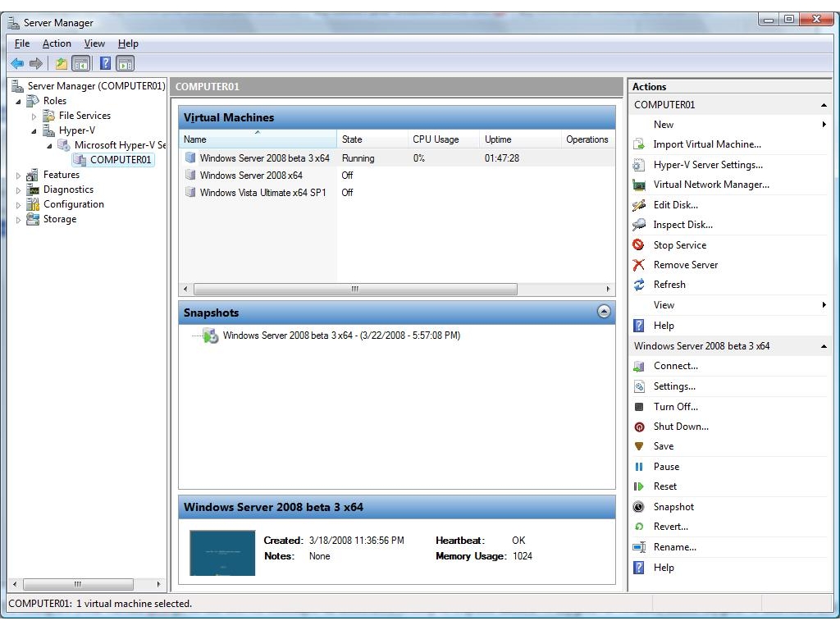840x630 pixels.
Task: Click the Edit Disk icon
Action: tap(638, 204)
